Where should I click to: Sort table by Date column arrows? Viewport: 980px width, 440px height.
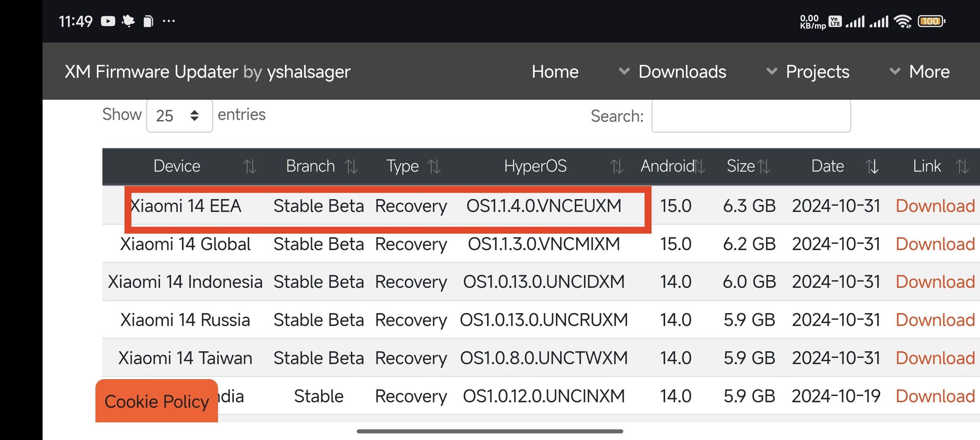(x=872, y=167)
